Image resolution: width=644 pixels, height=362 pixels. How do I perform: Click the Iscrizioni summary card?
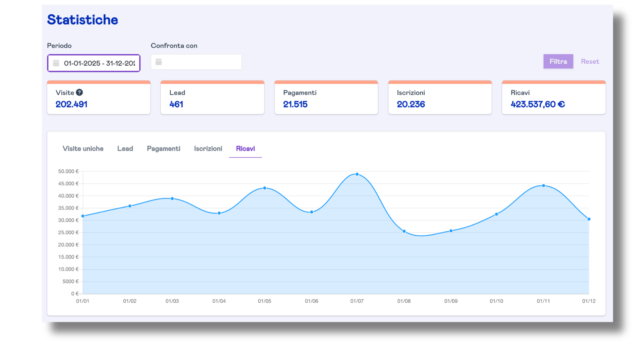click(x=440, y=99)
